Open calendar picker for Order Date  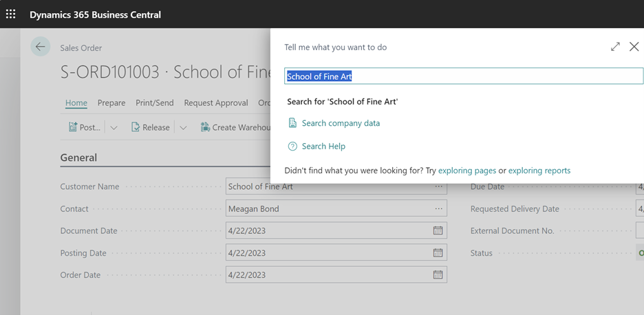(x=438, y=274)
